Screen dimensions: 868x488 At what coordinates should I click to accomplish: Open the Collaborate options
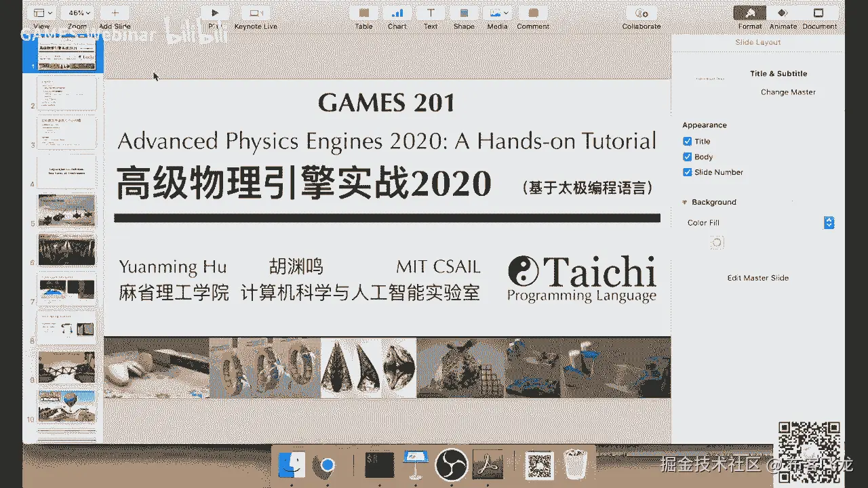641,13
